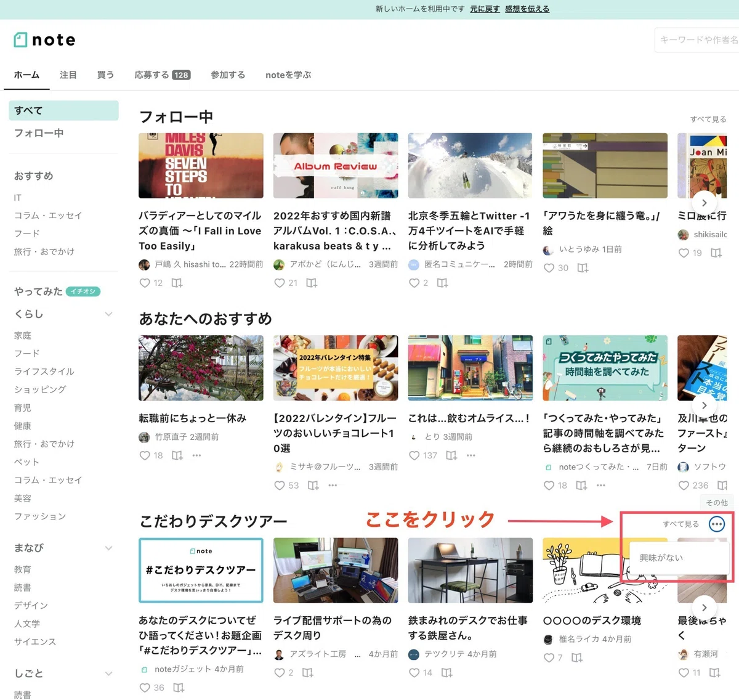The width and height of the screenshot is (739, 700).
Task: Like the バレンタイン chocolate article with 53 likes
Action: [280, 486]
